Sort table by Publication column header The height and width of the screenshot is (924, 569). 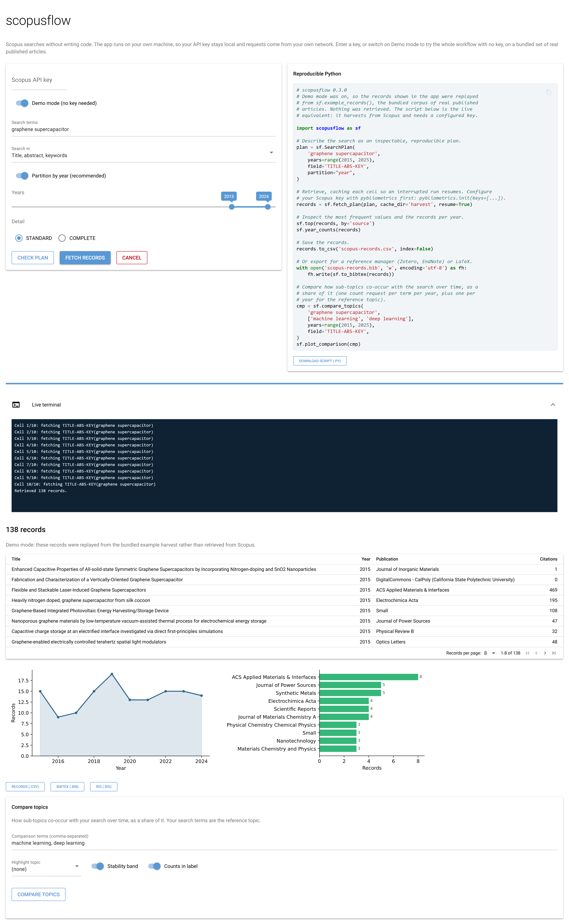(387, 559)
